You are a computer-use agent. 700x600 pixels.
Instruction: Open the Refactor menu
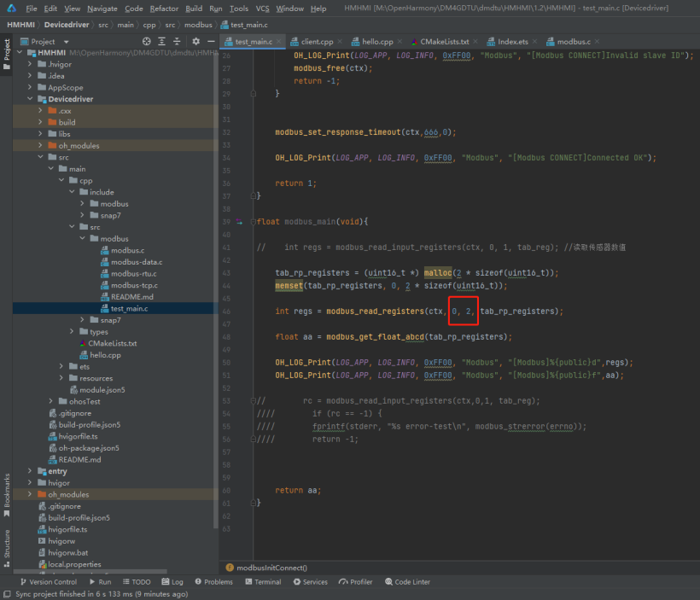pos(164,9)
